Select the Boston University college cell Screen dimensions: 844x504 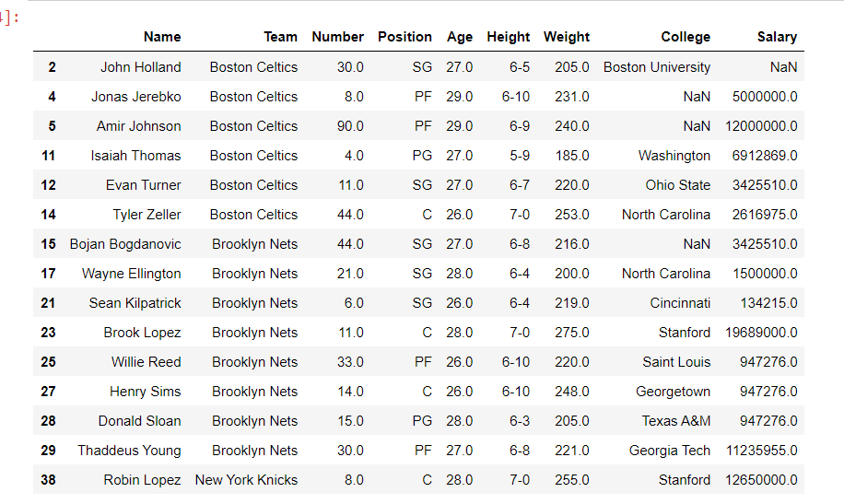click(x=657, y=67)
